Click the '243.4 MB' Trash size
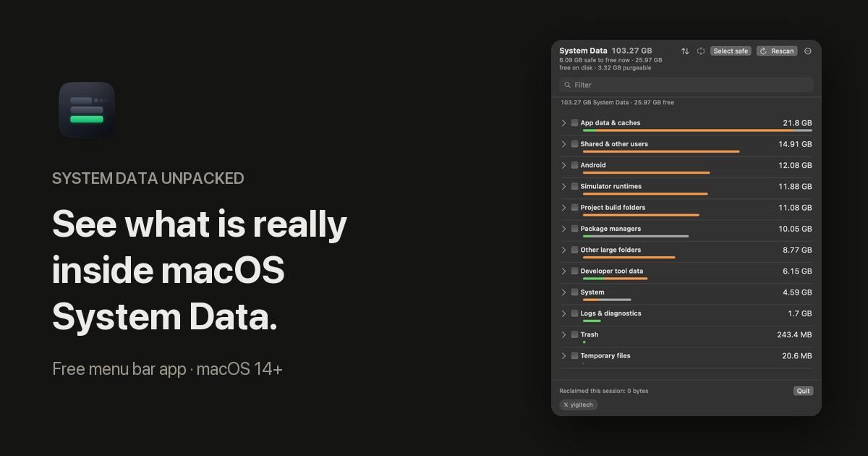This screenshot has height=456, width=868. pyautogui.click(x=795, y=334)
